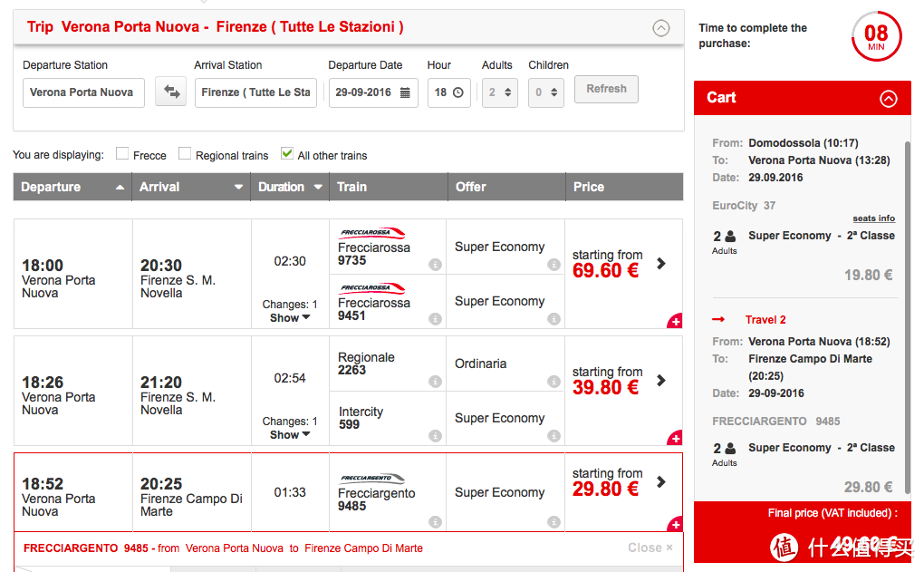Collapse the Cart panel
This screenshot has width=924, height=572.
tap(889, 99)
